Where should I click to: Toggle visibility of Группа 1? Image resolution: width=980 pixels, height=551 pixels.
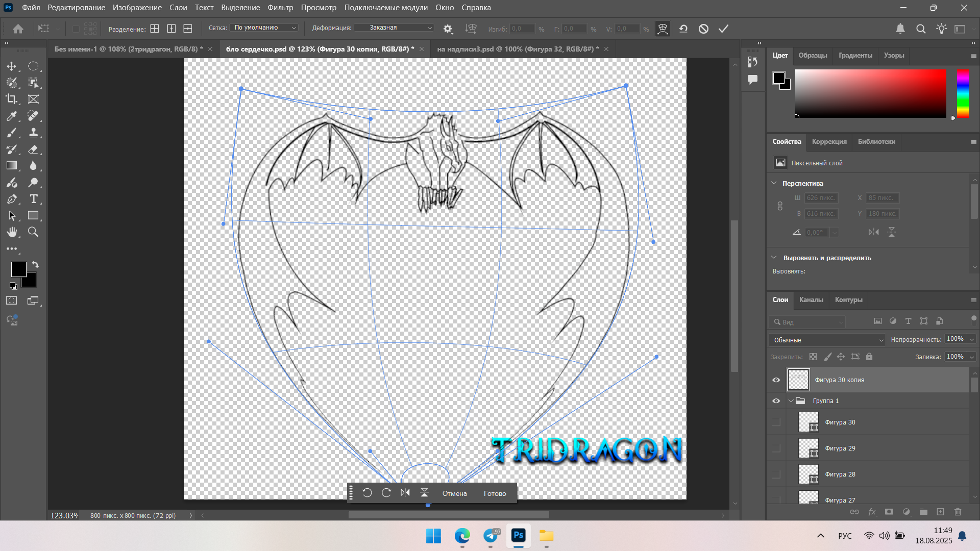tap(776, 401)
